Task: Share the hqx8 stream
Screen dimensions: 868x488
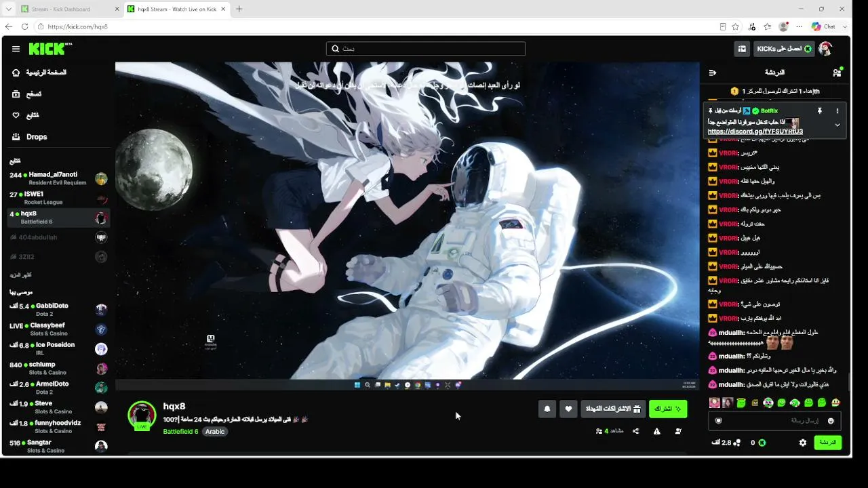Action: (635, 431)
